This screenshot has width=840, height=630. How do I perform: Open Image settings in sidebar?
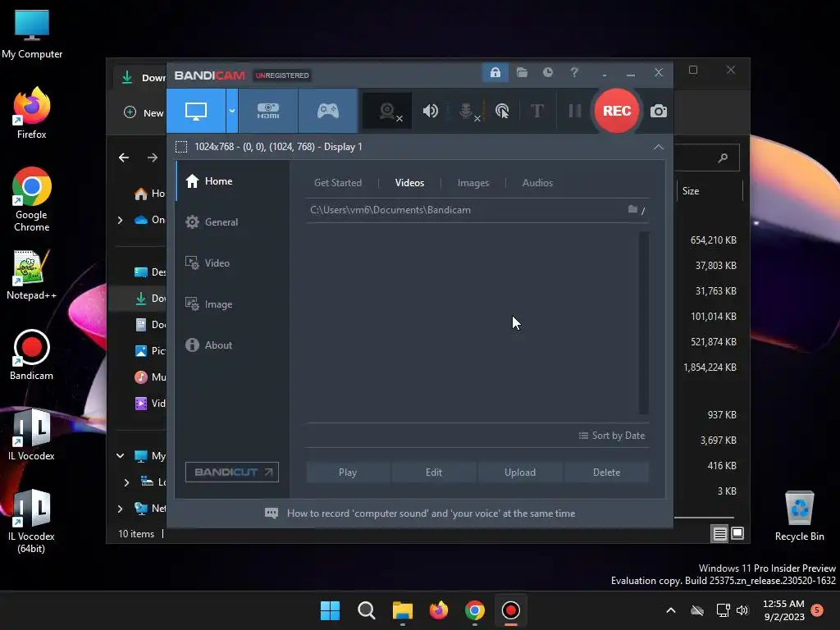[x=232, y=304]
